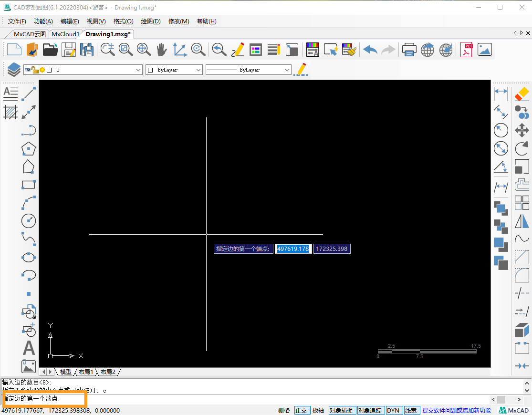
Task: Click the Undo arrow button
Action: pos(370,50)
